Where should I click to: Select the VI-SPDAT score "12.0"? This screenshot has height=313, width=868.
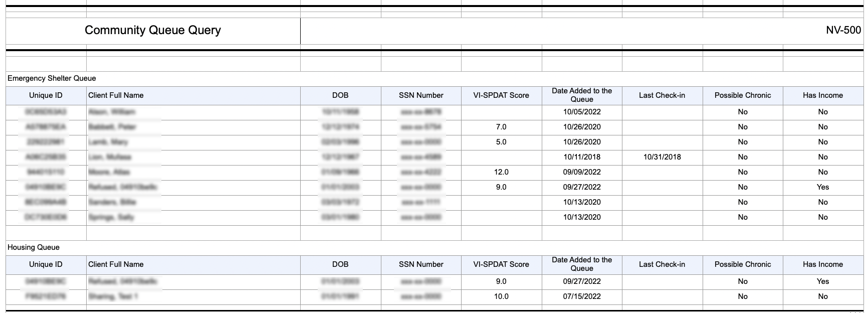[501, 172]
